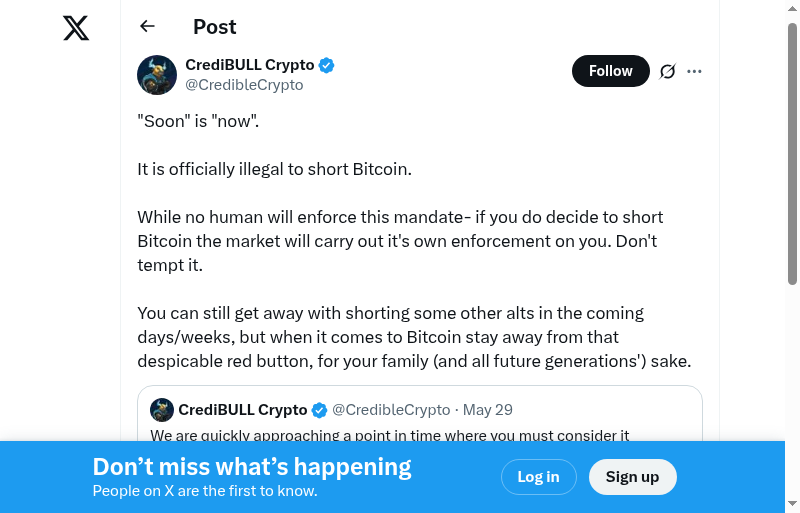Image resolution: width=800 pixels, height=513 pixels.
Task: Click the X logo icon
Action: (x=76, y=28)
